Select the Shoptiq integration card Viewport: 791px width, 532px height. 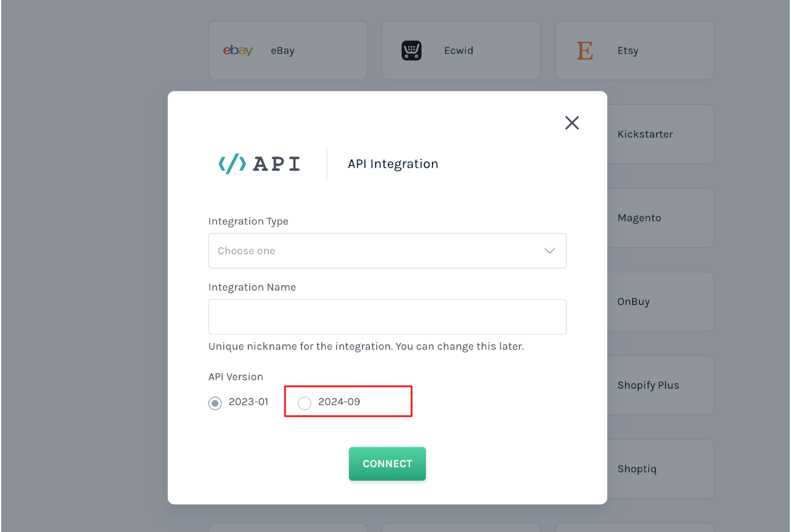click(660, 469)
